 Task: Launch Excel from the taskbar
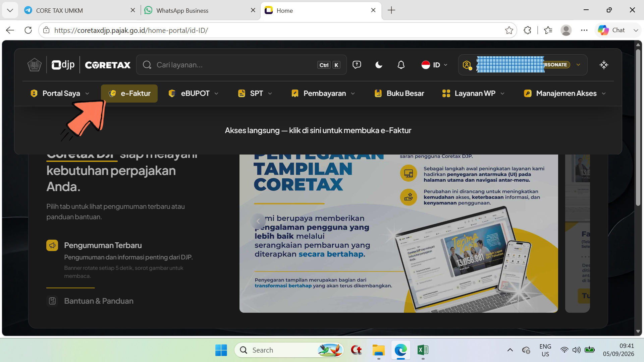[x=423, y=350]
